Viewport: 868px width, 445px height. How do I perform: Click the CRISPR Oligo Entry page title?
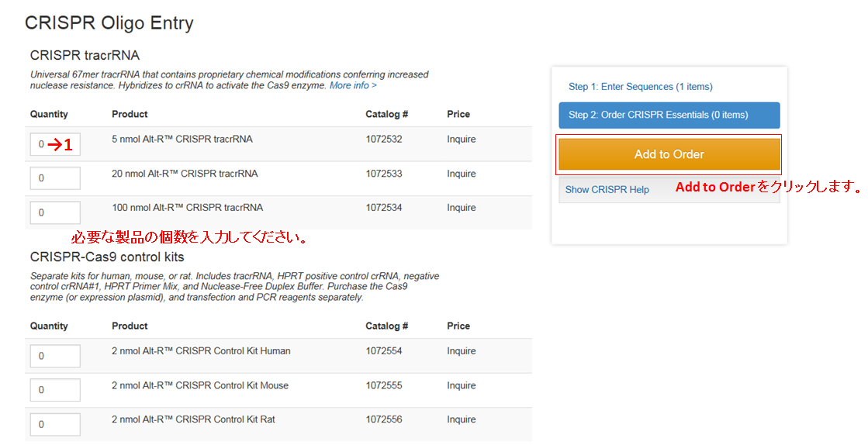(109, 23)
